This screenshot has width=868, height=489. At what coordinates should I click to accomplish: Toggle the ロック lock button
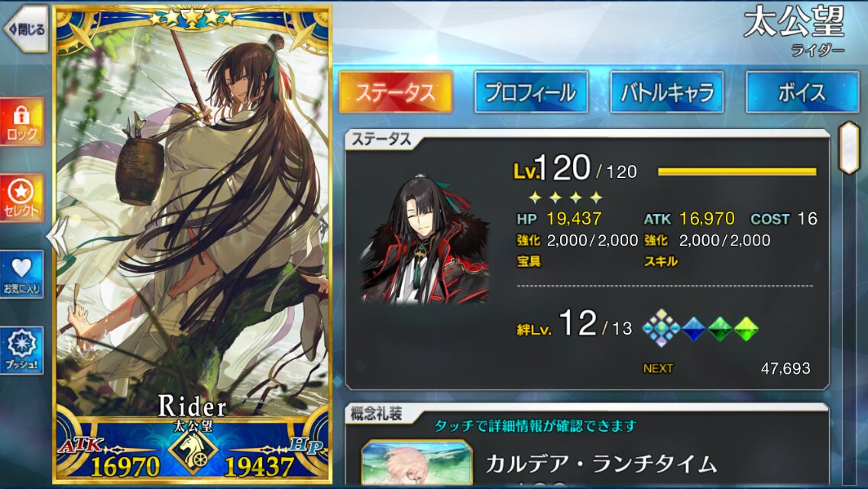tap(21, 122)
